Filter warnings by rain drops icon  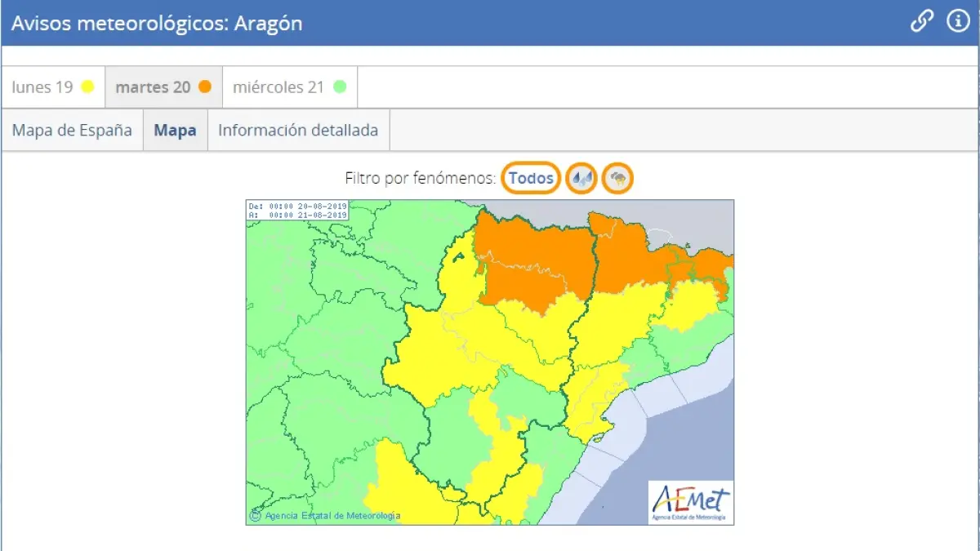[x=581, y=178]
